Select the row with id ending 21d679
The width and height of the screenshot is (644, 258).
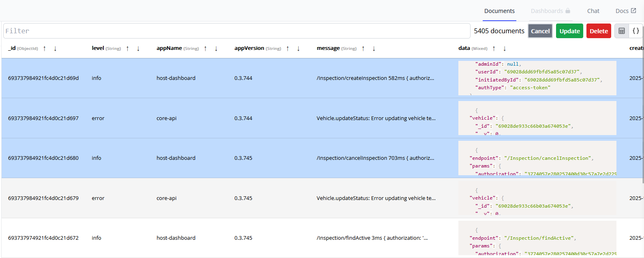[43, 198]
